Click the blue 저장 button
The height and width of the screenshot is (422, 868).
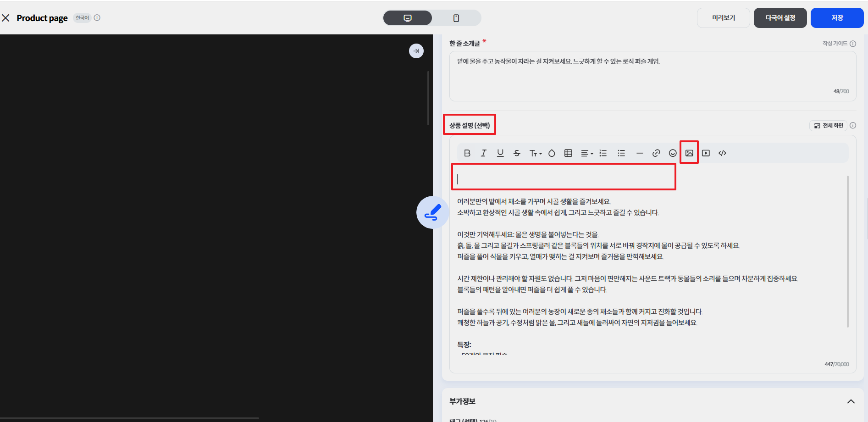click(x=837, y=18)
